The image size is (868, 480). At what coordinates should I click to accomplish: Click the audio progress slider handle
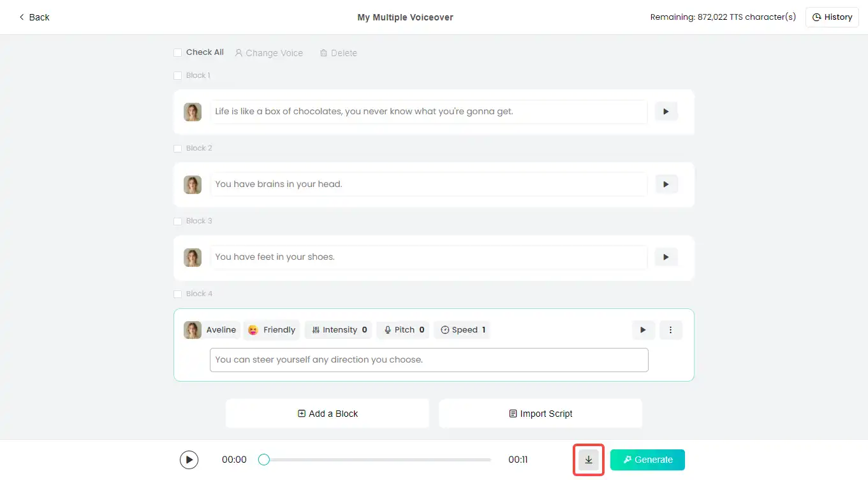[263, 460]
